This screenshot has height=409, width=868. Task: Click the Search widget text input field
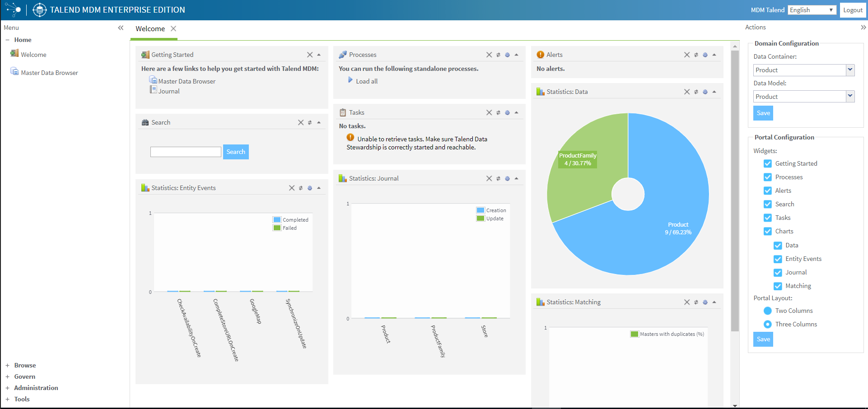(186, 152)
